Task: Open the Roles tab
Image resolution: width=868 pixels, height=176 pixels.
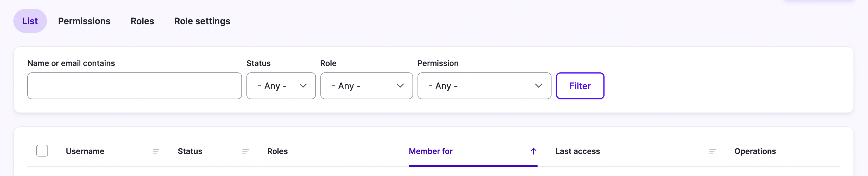Action: tap(142, 21)
